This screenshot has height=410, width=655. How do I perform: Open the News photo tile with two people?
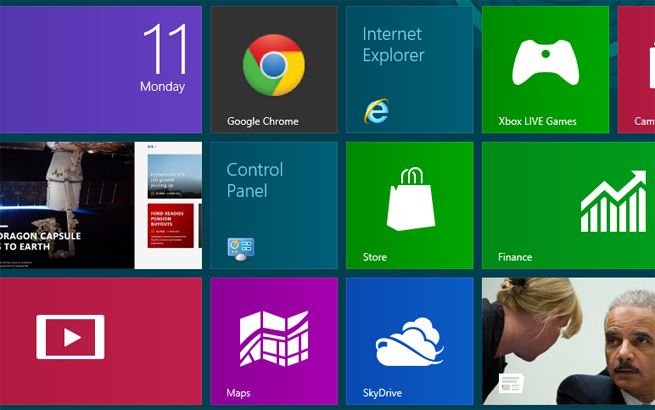569,341
